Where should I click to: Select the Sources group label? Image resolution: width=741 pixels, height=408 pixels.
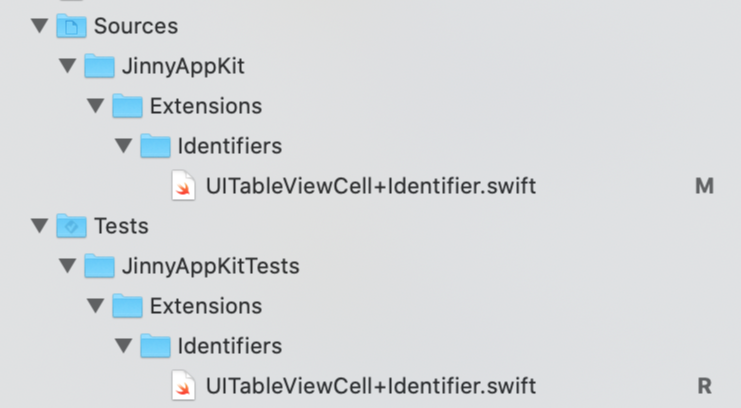point(136,26)
